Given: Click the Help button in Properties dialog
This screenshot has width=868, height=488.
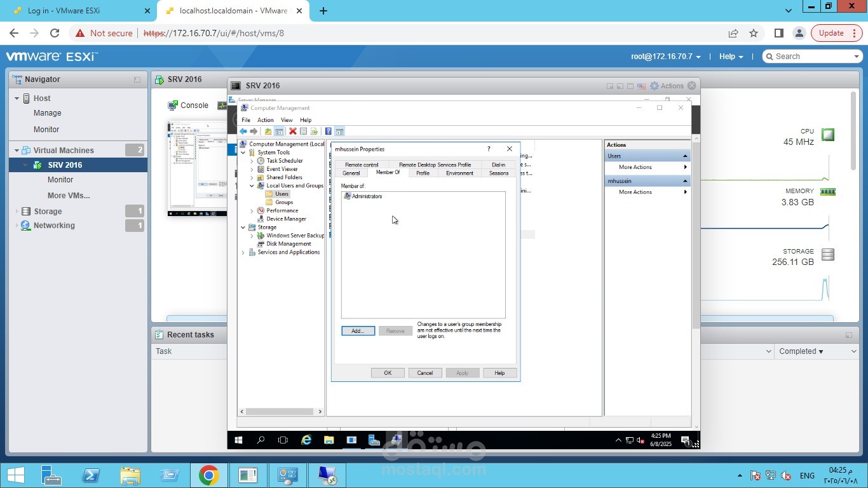Looking at the screenshot, I should 499,373.
